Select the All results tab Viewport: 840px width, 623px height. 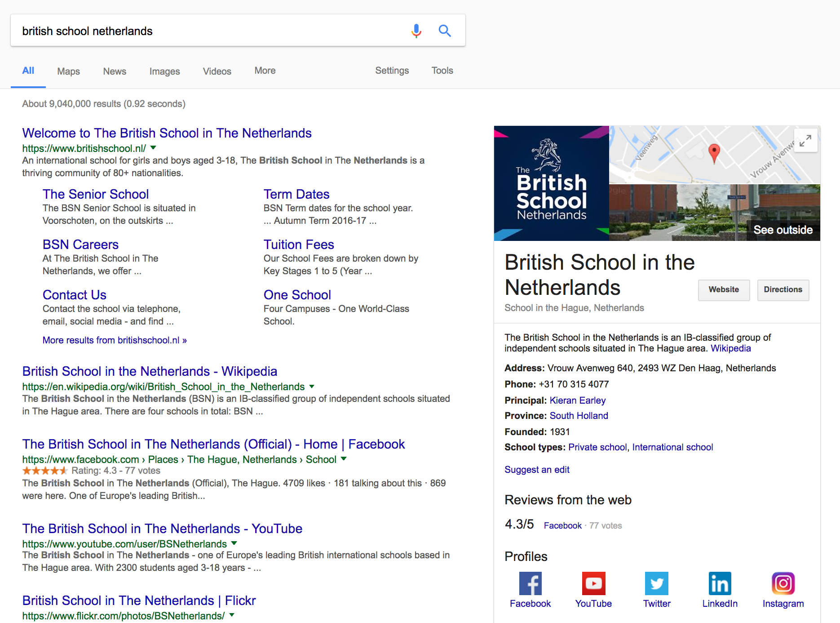tap(28, 71)
